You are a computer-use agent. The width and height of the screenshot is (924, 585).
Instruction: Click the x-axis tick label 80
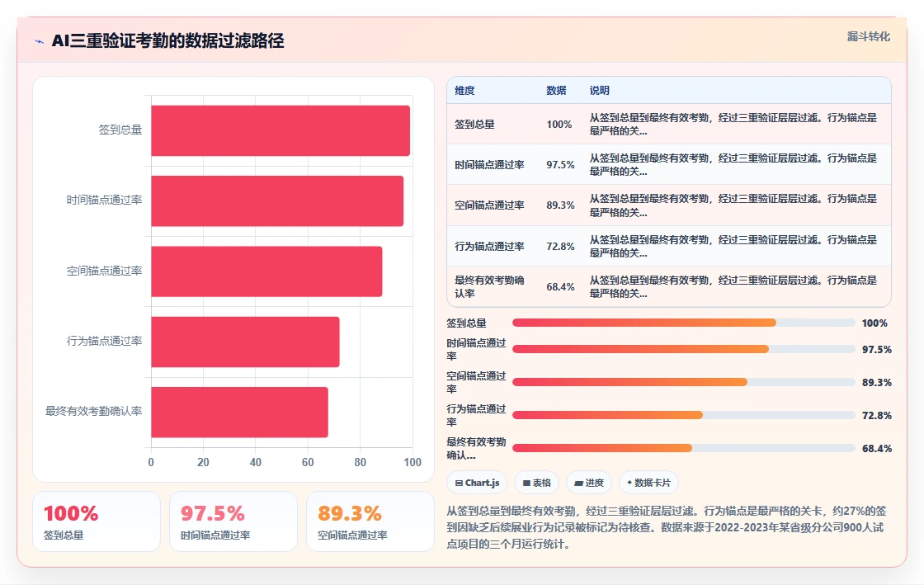[360, 462]
